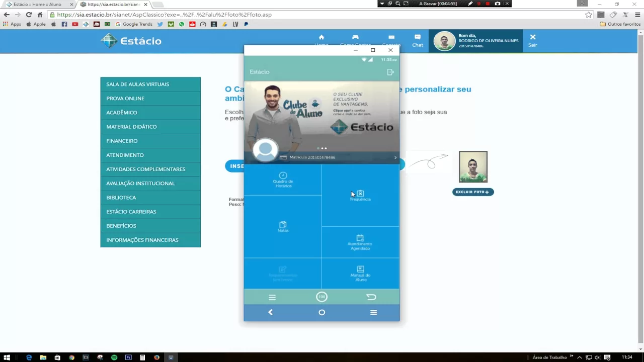Pause recording with red pause button
This screenshot has height=362, width=644.
(x=479, y=4)
